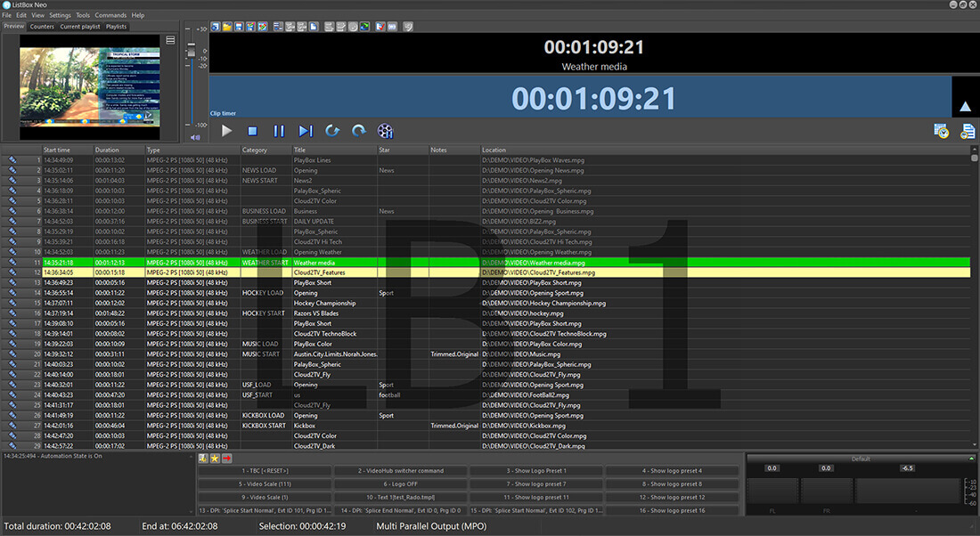
Task: Select the 'Kickbox' title in row 27
Action: (305, 426)
